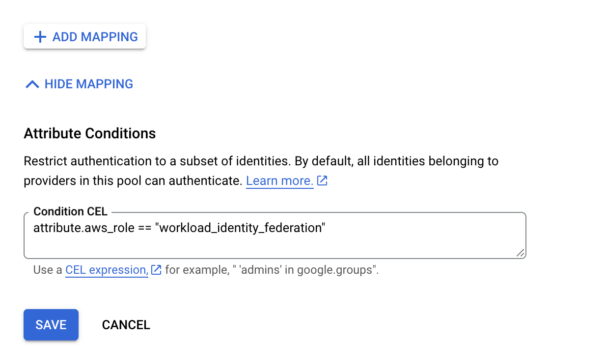Click the "workload_identity_federation" string value
The height and width of the screenshot is (364, 605).
(x=240, y=228)
